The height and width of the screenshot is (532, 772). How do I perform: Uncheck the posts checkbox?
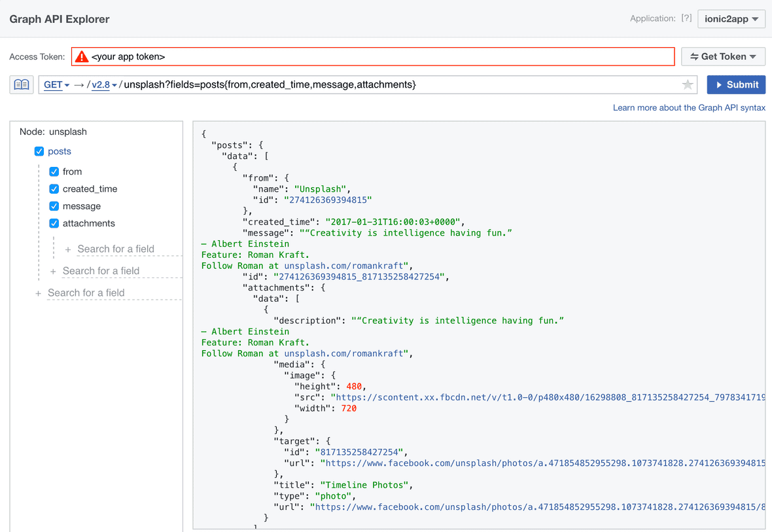39,151
